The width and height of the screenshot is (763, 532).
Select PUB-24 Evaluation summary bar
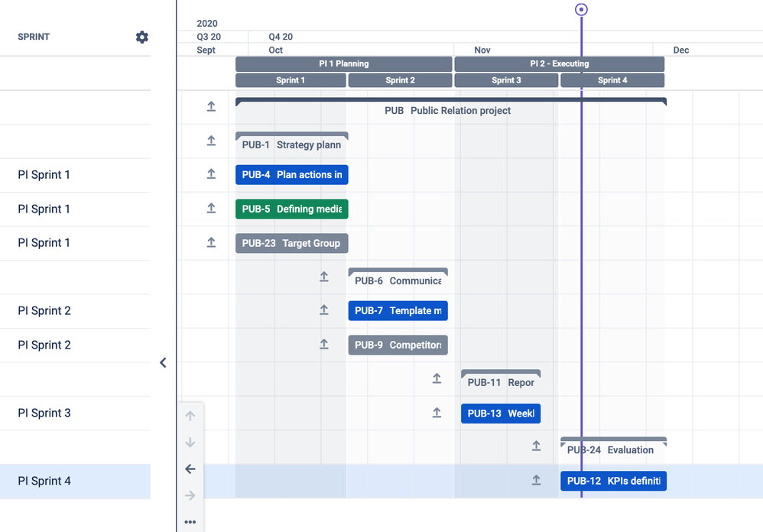[613, 447]
